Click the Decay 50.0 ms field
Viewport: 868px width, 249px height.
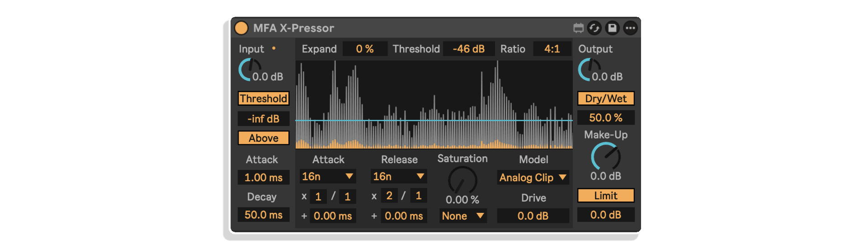(264, 215)
